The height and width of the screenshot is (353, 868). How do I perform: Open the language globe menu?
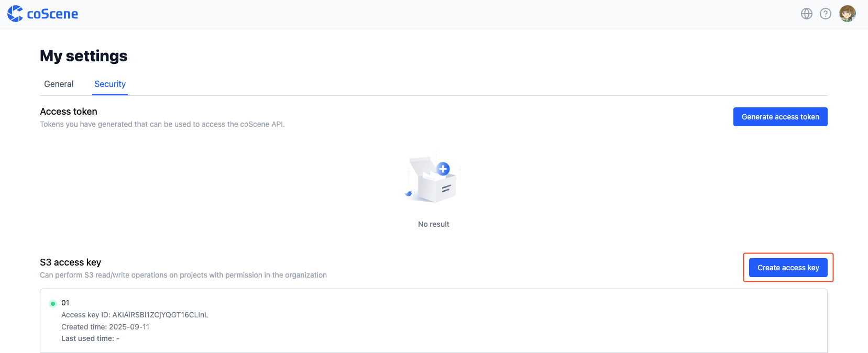click(807, 14)
